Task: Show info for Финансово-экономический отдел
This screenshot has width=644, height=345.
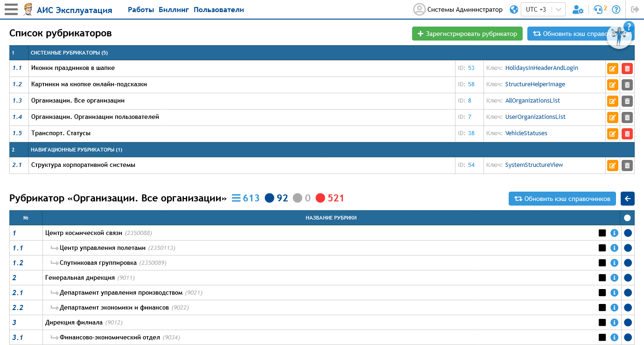Action: tap(614, 338)
